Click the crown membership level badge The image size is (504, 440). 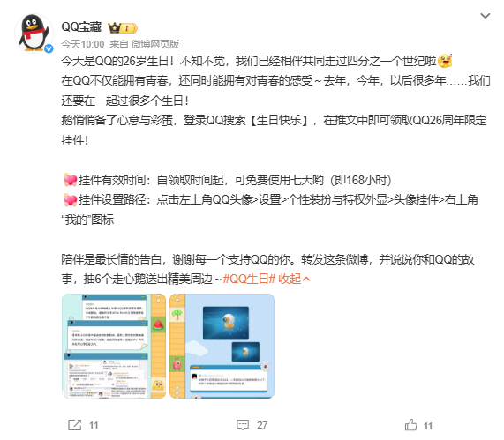[x=123, y=28]
